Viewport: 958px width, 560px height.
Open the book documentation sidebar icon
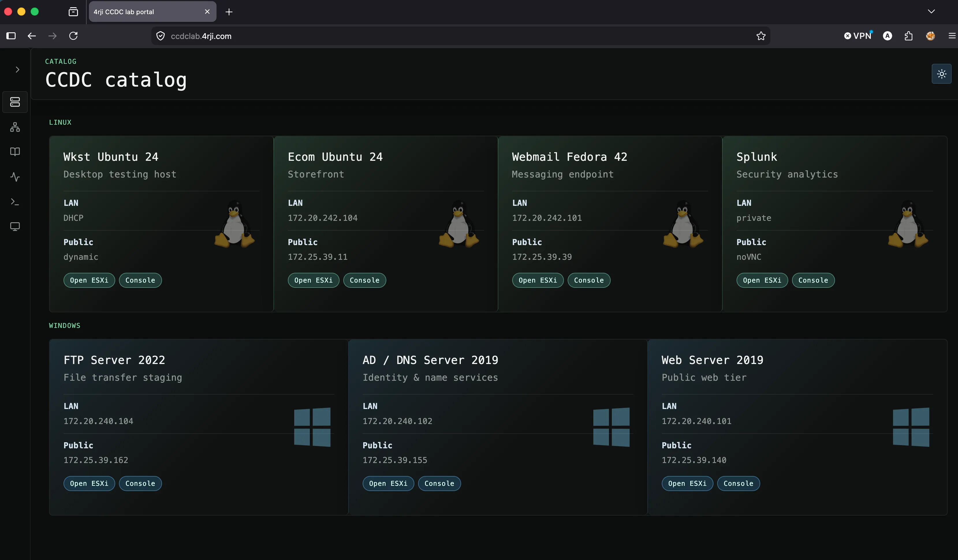click(x=15, y=152)
